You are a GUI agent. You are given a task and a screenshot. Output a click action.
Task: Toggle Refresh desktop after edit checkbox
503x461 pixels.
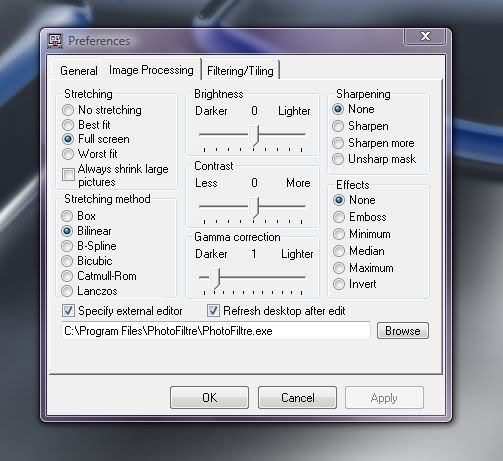(213, 311)
